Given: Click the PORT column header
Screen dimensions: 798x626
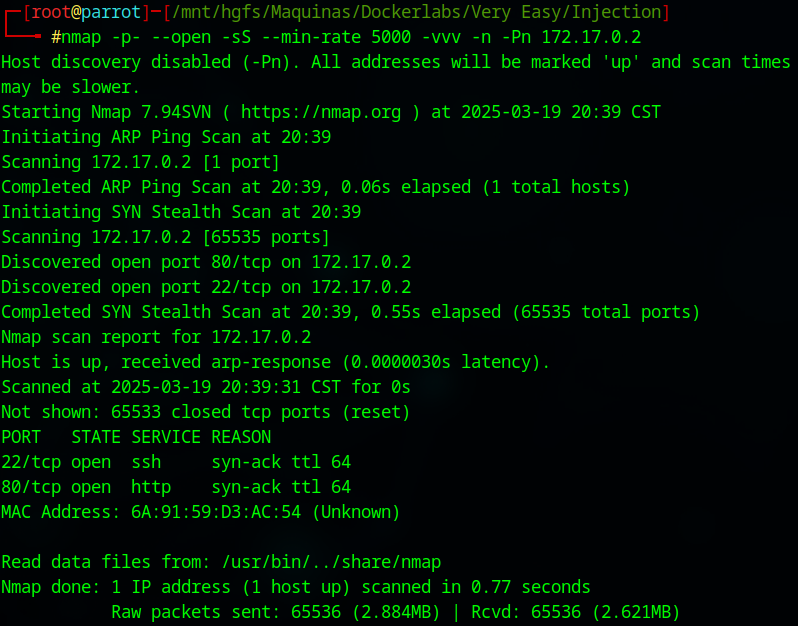Looking at the screenshot, I should [21, 437].
